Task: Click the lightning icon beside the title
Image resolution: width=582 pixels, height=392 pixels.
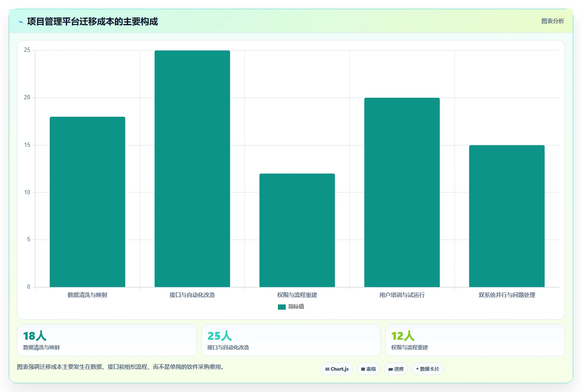Action: (20, 22)
